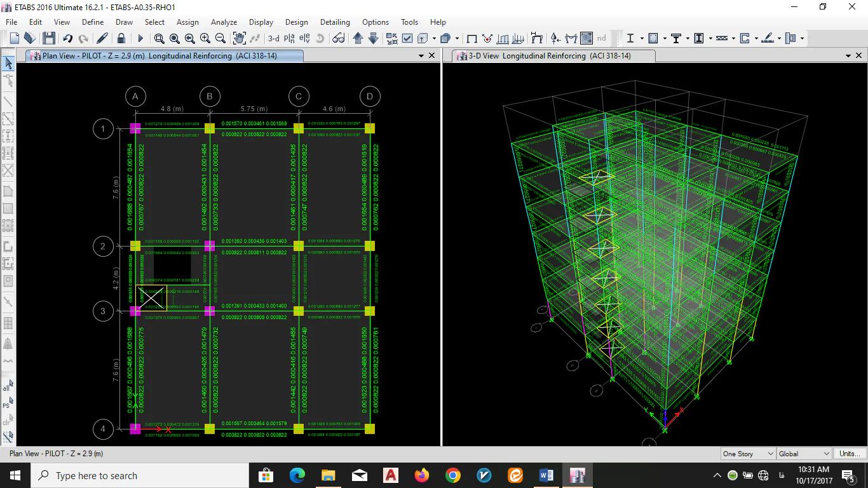Image resolution: width=868 pixels, height=488 pixels.
Task: Move up in story list arrow
Action: click(358, 39)
